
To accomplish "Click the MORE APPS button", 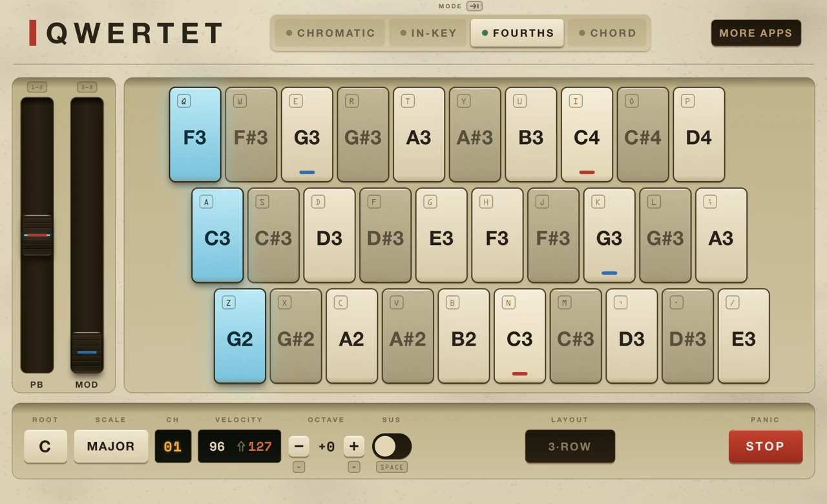I will coord(756,33).
